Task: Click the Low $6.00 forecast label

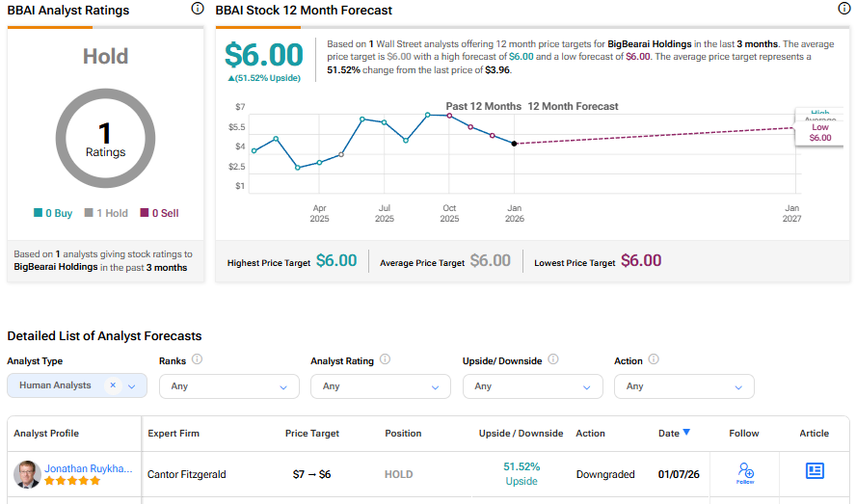Action: pos(820,133)
